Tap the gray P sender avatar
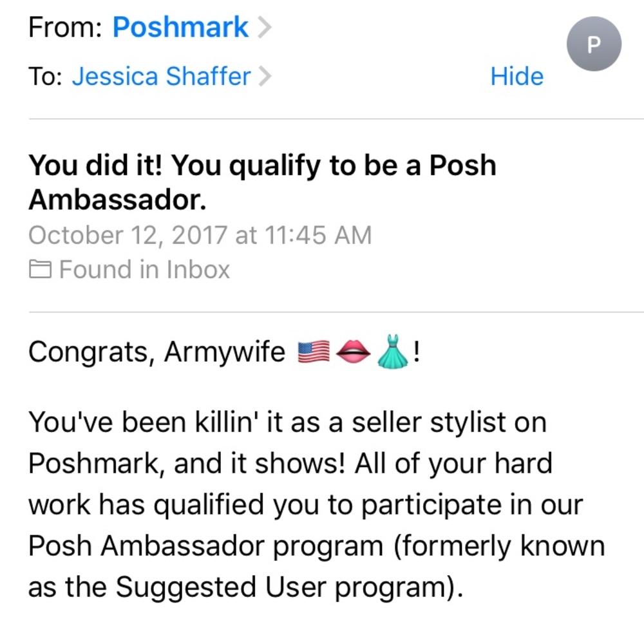 (x=594, y=44)
